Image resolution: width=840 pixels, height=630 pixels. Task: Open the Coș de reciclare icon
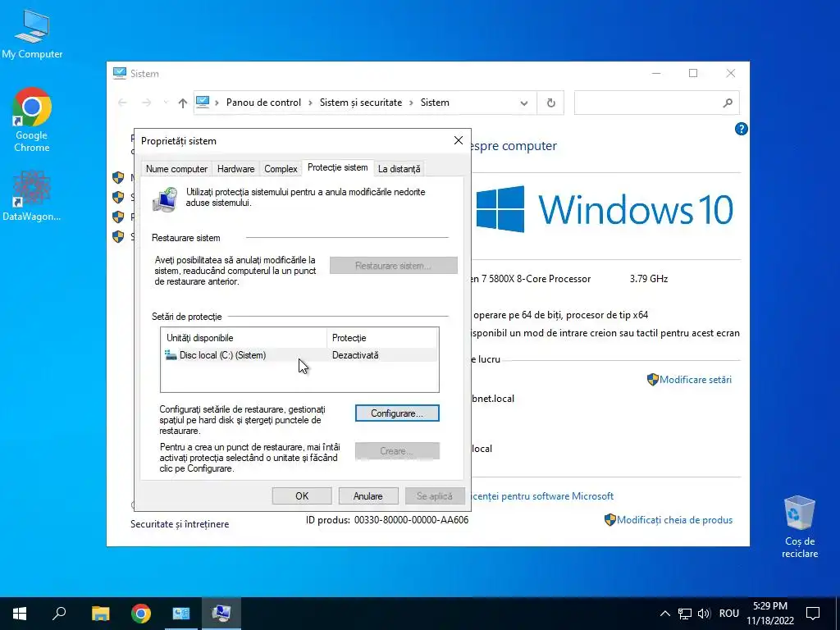coord(799,527)
